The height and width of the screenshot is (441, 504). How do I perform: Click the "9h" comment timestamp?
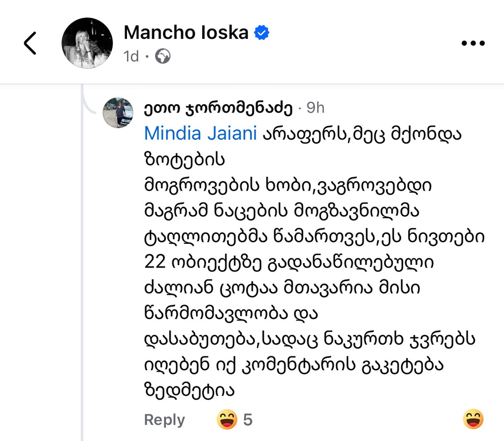pos(315,108)
